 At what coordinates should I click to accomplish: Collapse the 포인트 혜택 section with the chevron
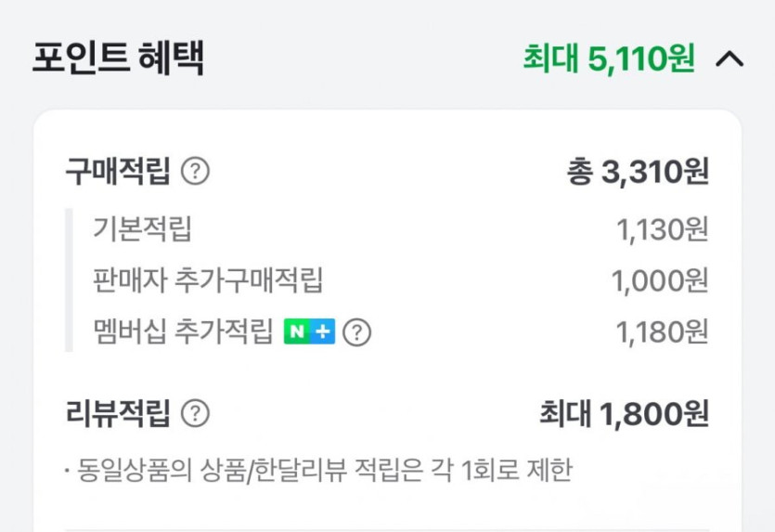pyautogui.click(x=730, y=59)
